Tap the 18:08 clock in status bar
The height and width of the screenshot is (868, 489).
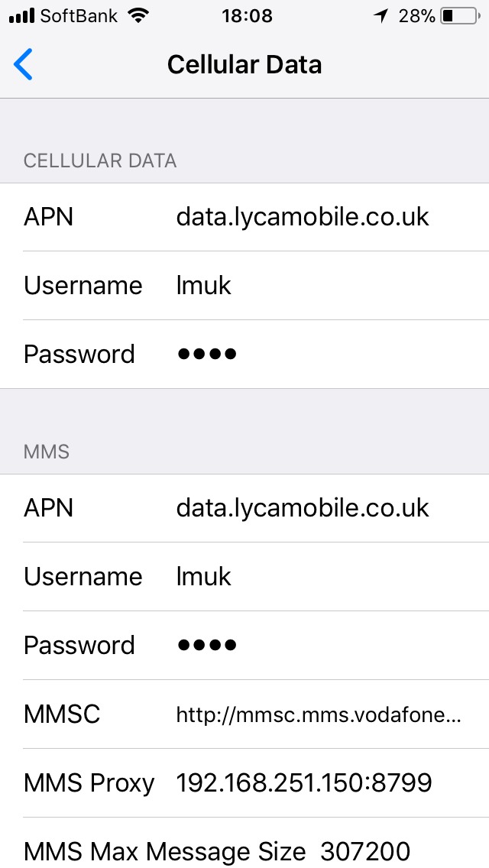tap(246, 16)
